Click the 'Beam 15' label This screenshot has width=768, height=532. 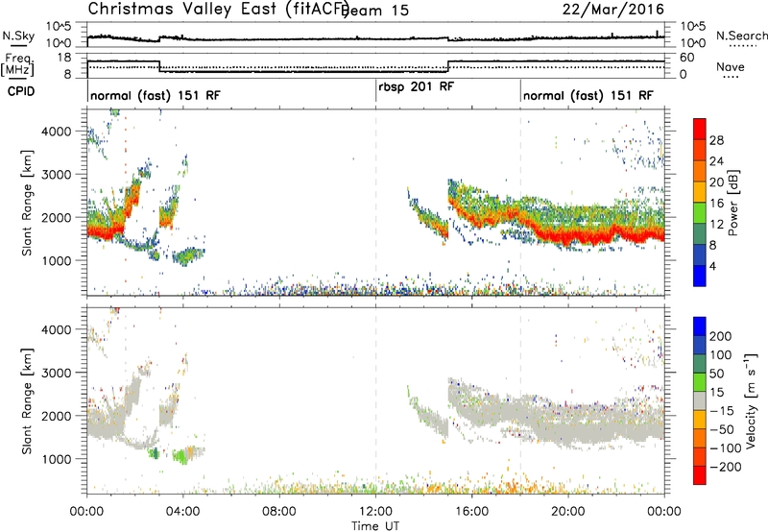click(x=376, y=11)
